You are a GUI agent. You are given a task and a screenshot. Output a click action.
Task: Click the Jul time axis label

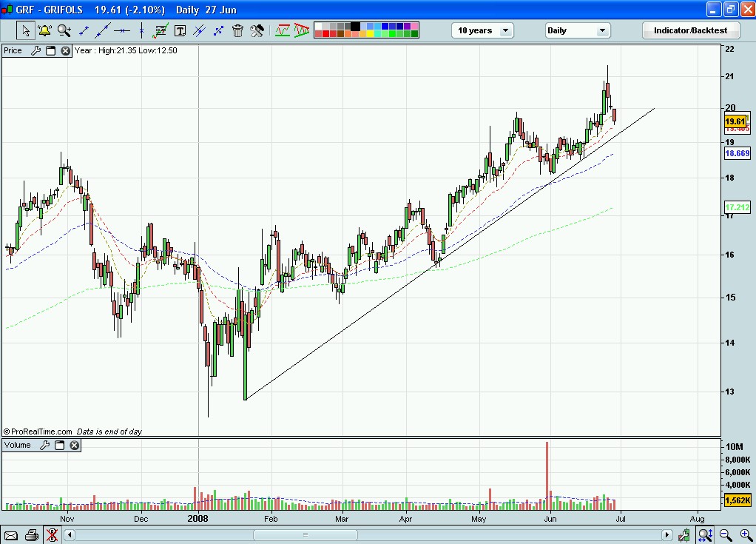click(x=621, y=519)
